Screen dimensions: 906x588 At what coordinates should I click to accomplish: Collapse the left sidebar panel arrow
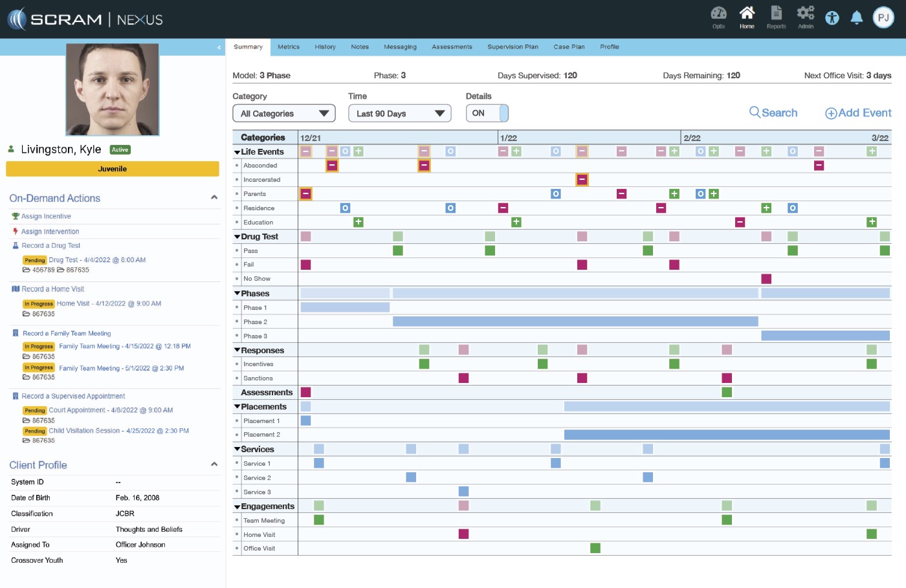click(x=219, y=47)
